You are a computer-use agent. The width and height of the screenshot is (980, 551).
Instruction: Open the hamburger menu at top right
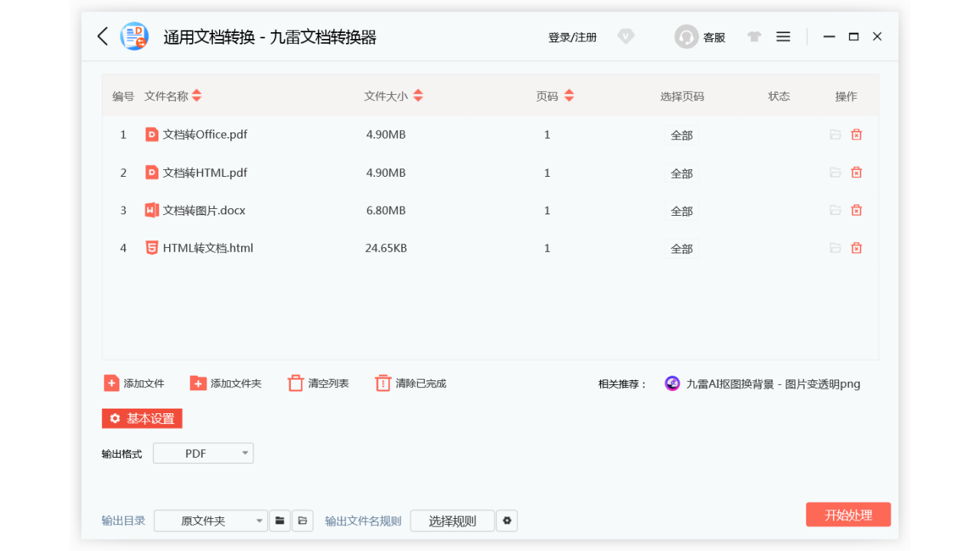tap(782, 36)
